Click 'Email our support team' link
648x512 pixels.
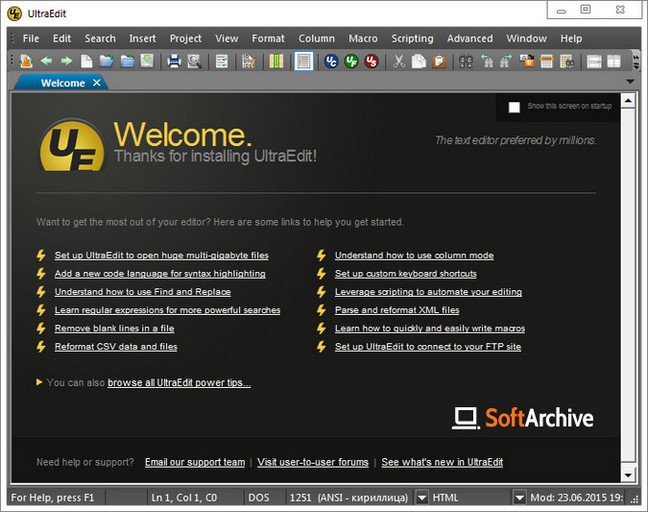tap(195, 462)
